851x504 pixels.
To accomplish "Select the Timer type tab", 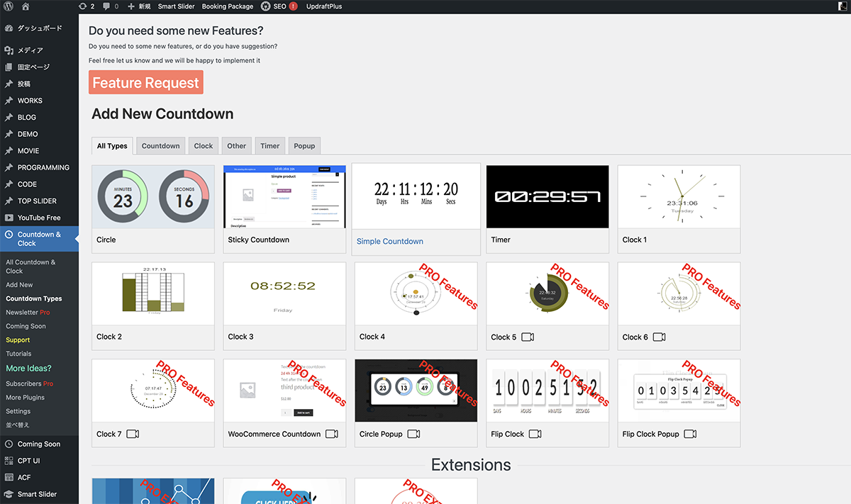I will pyautogui.click(x=269, y=146).
